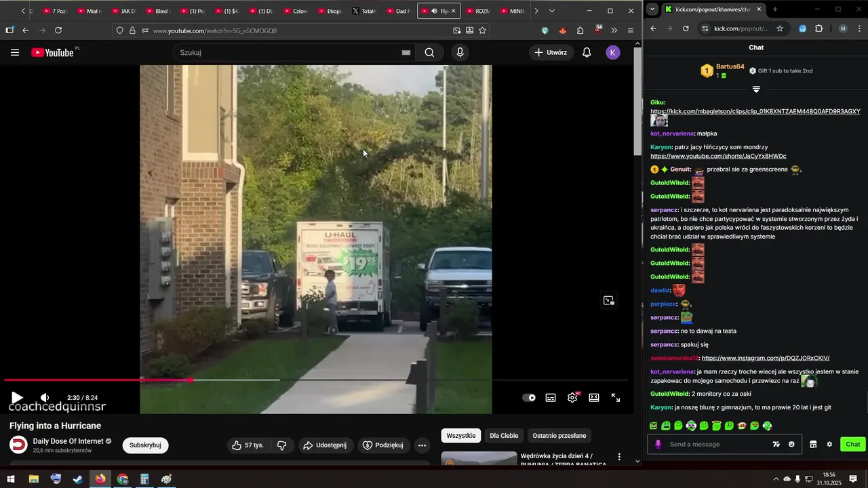Subscribe with the Subskrybuj button

tap(145, 445)
